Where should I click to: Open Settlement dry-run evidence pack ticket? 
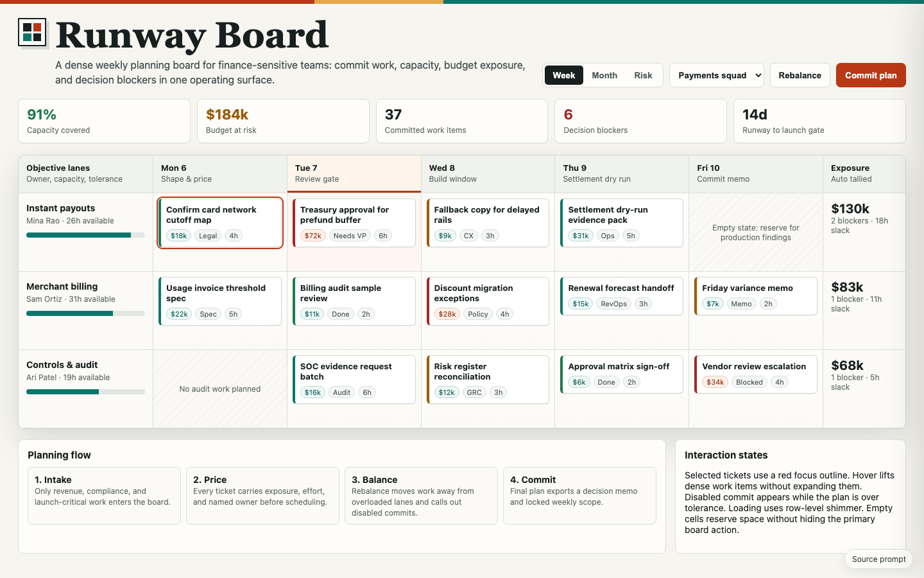(622, 223)
